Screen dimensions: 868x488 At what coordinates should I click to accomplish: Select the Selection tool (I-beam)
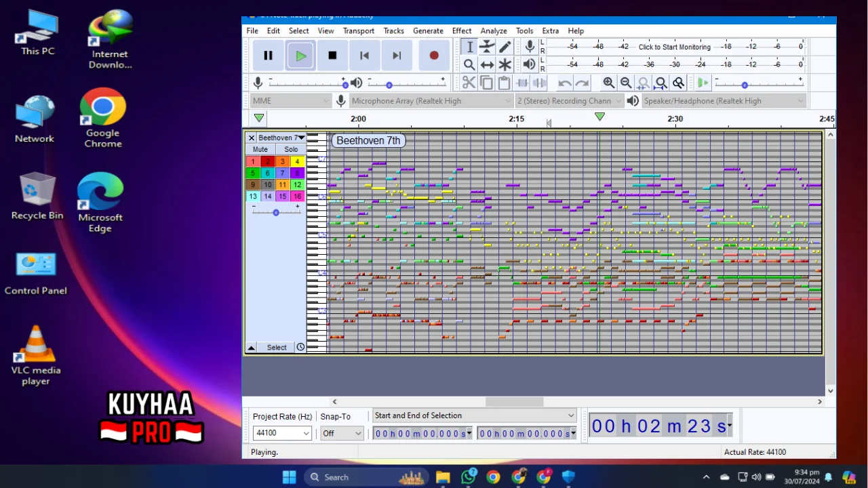click(469, 47)
